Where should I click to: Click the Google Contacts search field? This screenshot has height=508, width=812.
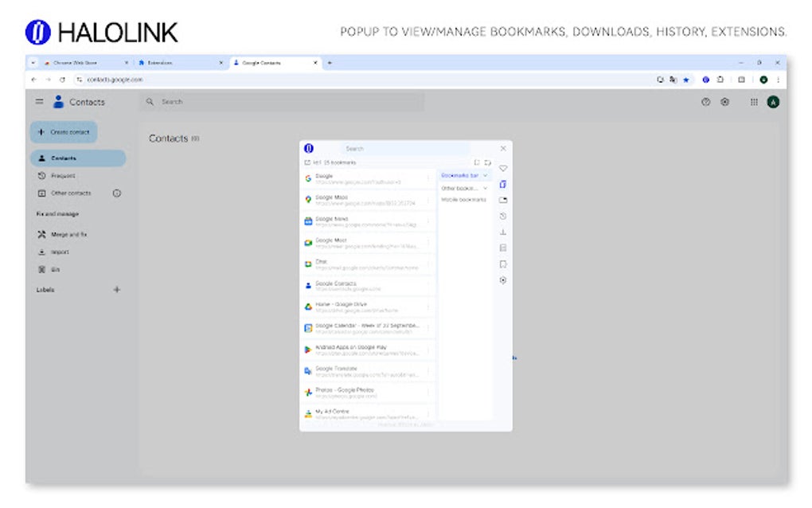(283, 101)
